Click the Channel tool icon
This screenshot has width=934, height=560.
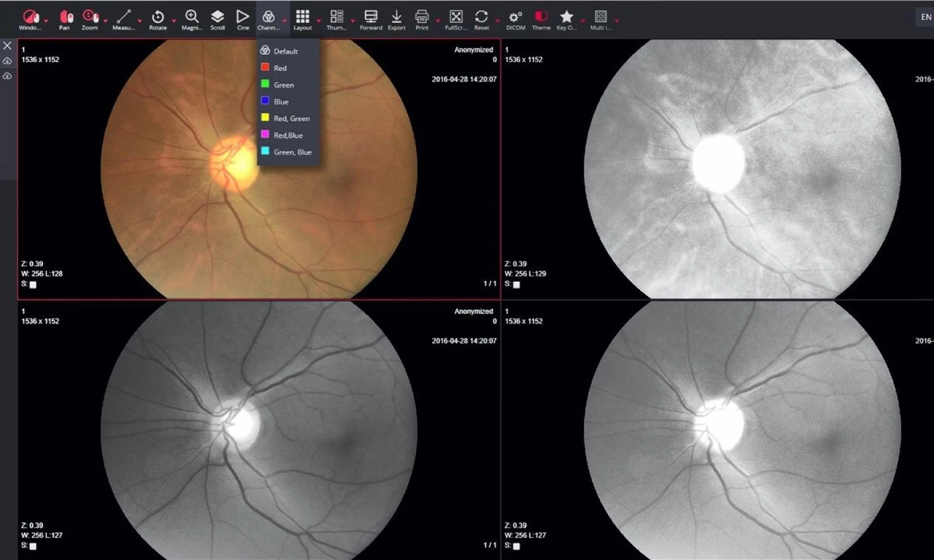pyautogui.click(x=268, y=17)
